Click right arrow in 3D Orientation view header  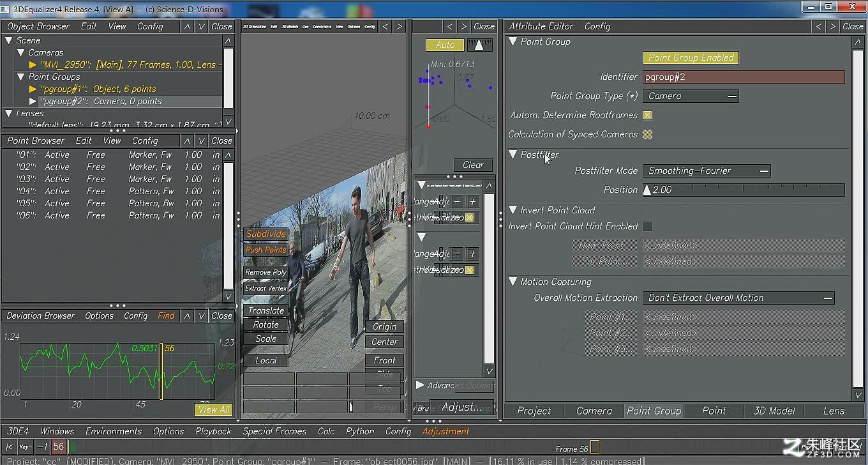(399, 26)
